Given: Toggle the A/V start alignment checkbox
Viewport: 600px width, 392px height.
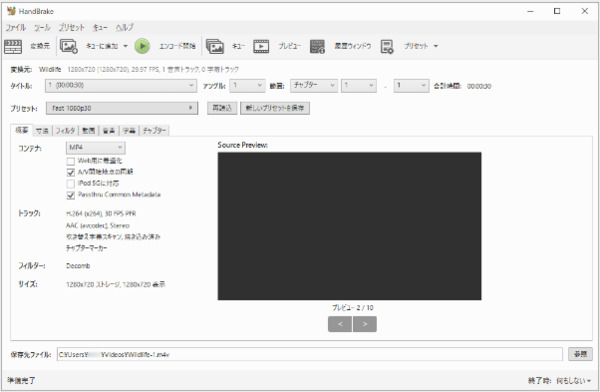Looking at the screenshot, I should click(x=70, y=172).
